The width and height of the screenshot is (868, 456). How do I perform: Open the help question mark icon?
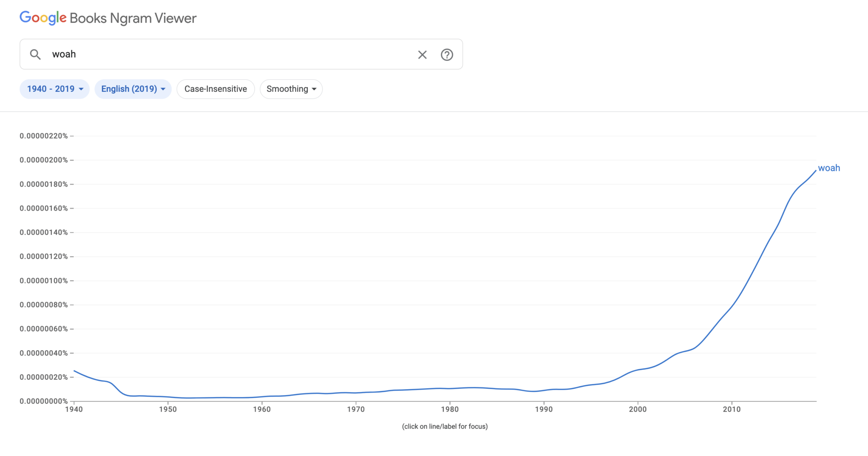(447, 55)
